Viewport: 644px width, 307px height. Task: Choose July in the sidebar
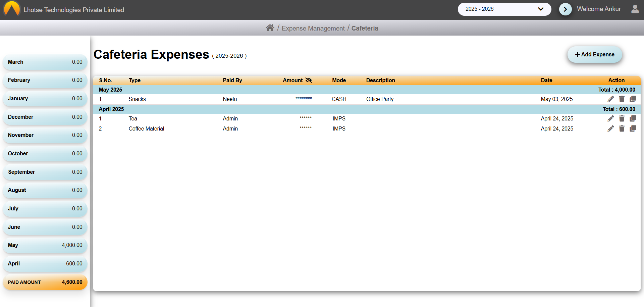[45, 209]
